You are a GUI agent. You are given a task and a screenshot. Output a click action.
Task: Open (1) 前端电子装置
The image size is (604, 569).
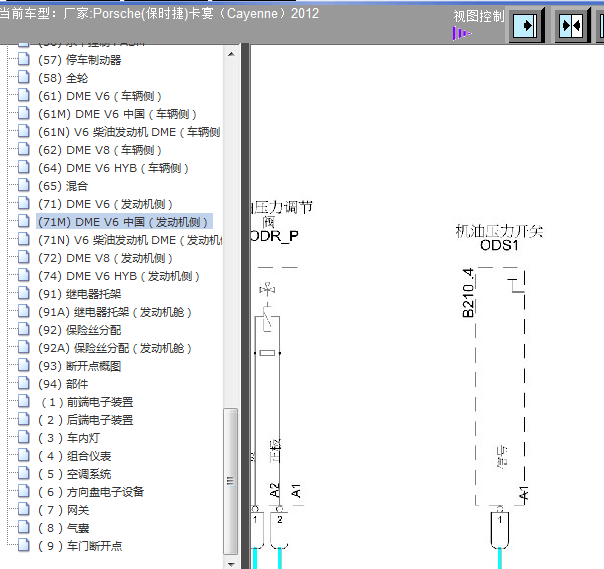[86, 402]
